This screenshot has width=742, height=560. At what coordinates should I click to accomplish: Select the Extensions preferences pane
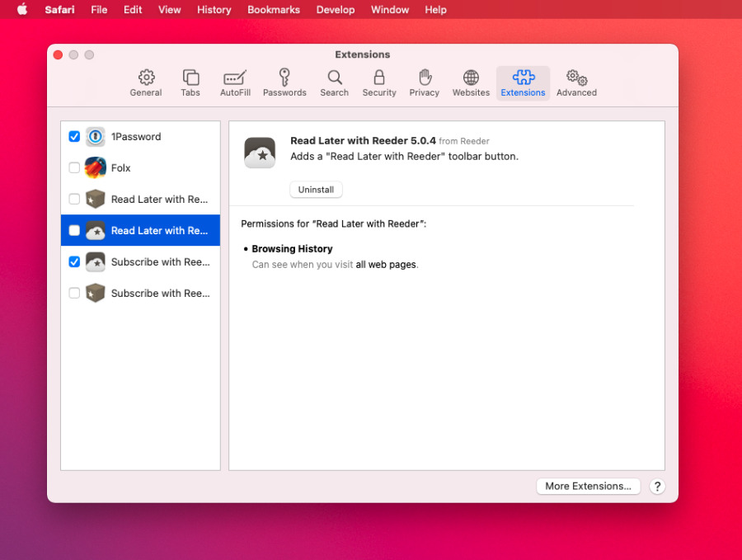(523, 82)
